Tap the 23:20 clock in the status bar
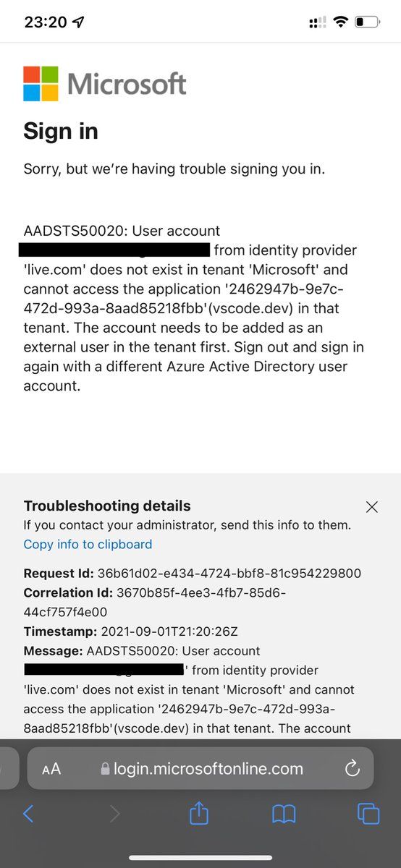 (x=45, y=22)
